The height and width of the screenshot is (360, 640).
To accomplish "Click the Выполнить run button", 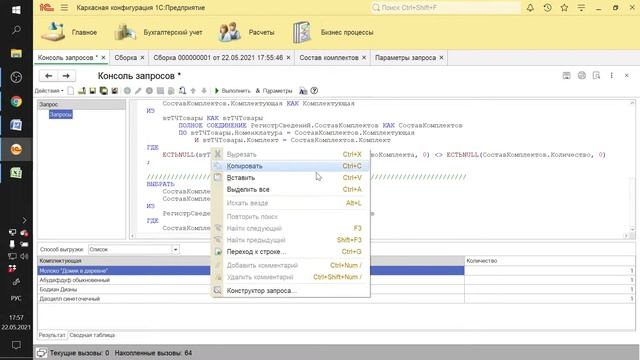I will coord(232,91).
